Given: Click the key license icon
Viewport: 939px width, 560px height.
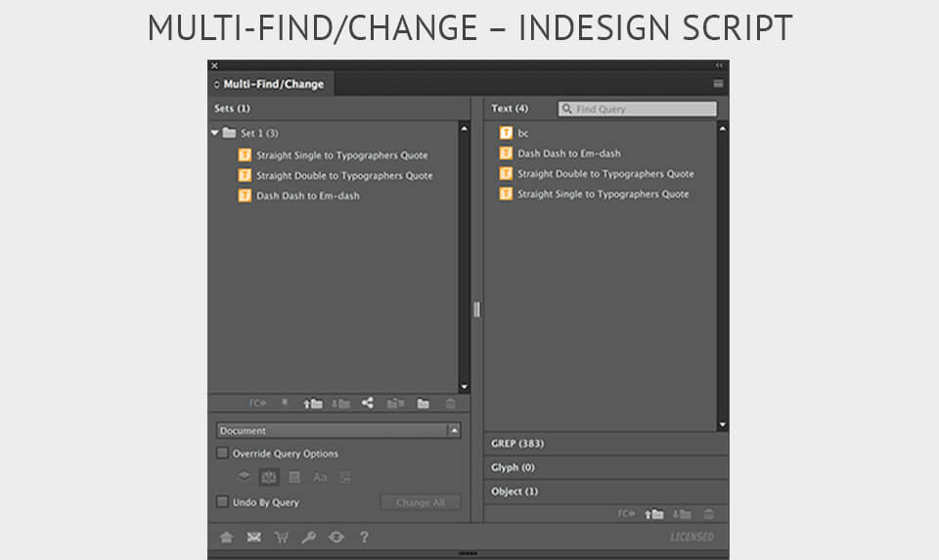Looking at the screenshot, I should (308, 538).
